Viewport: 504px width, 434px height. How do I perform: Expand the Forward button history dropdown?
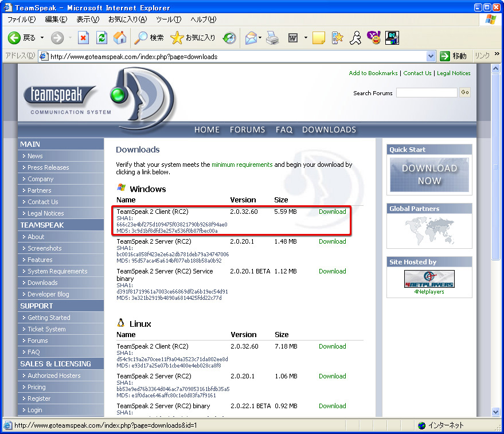pyautogui.click(x=70, y=38)
